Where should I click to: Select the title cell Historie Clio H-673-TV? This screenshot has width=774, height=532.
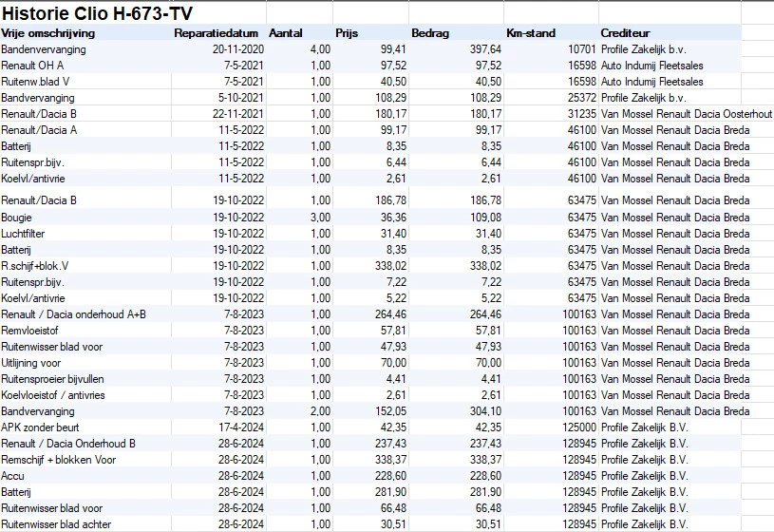tap(97, 13)
